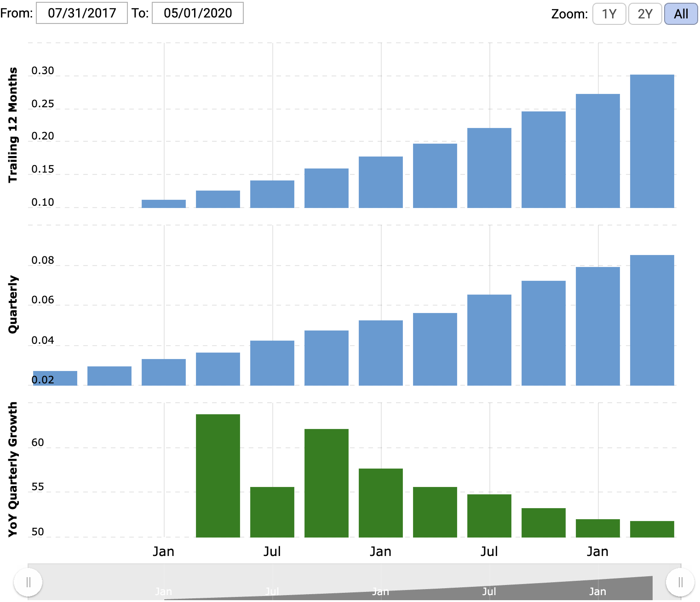Set chart zoom to 2Y
This screenshot has width=700, height=602.
point(645,14)
